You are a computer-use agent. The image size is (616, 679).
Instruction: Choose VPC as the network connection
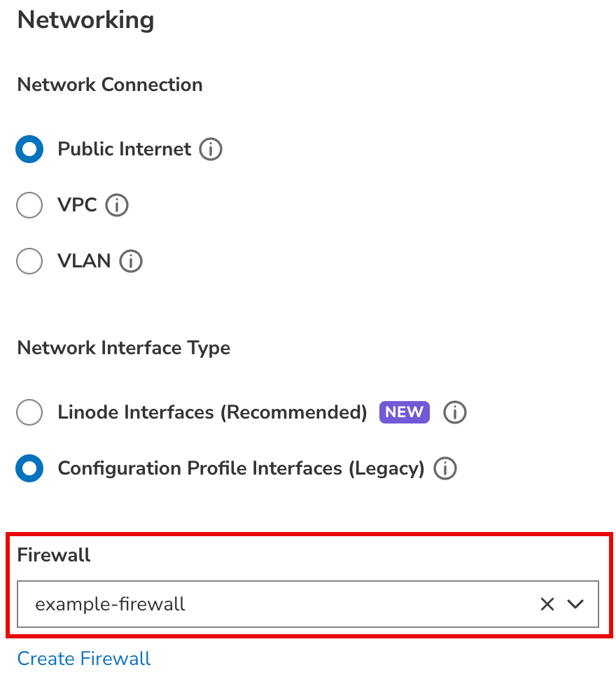[x=29, y=205]
